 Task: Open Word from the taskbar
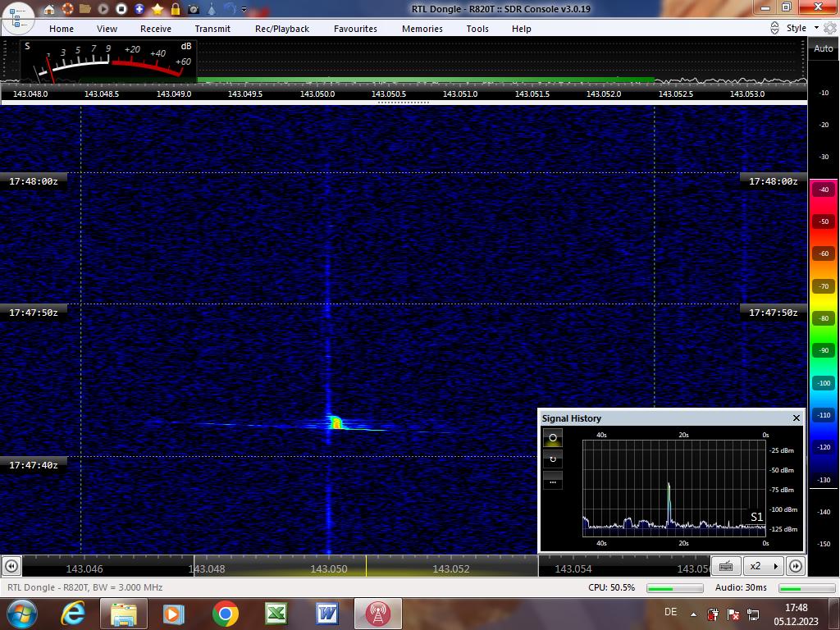pyautogui.click(x=327, y=614)
